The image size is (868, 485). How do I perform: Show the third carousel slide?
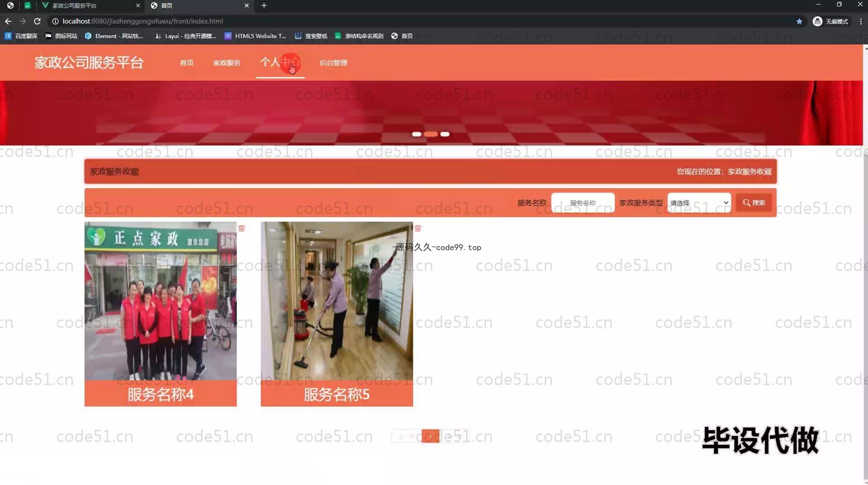pos(445,134)
